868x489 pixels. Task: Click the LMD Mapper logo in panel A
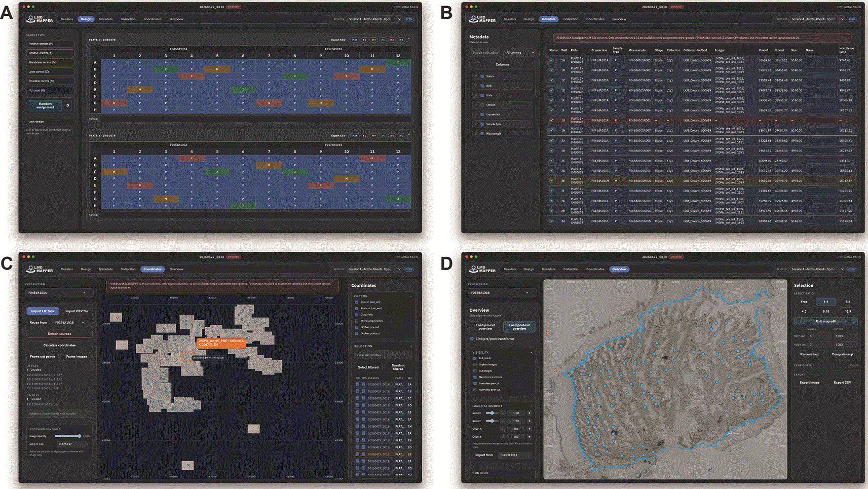[40, 19]
